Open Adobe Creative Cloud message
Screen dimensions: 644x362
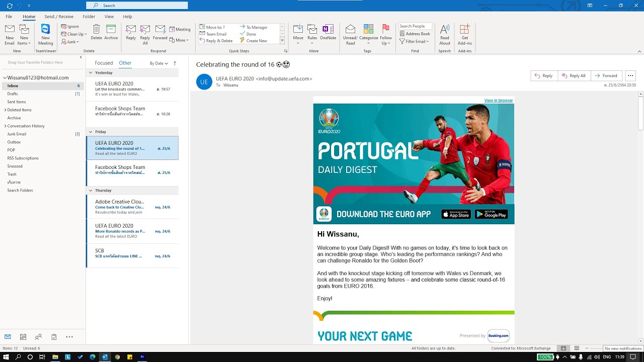point(133,207)
